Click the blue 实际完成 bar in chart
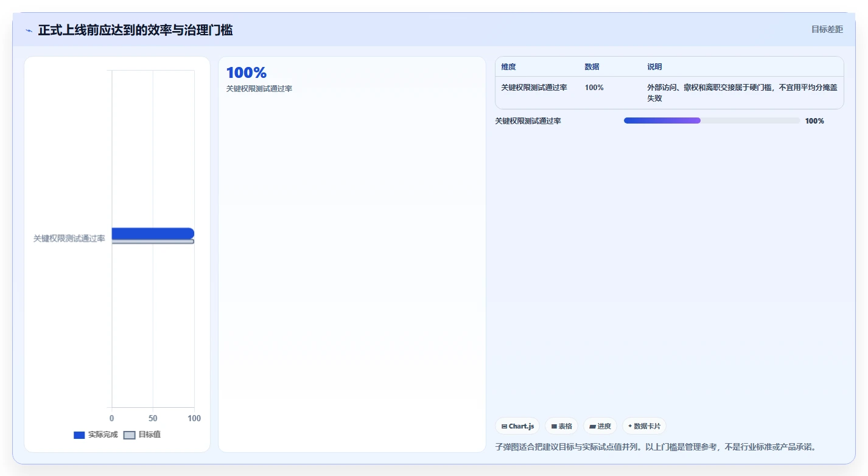Image resolution: width=868 pixels, height=476 pixels. tap(153, 233)
